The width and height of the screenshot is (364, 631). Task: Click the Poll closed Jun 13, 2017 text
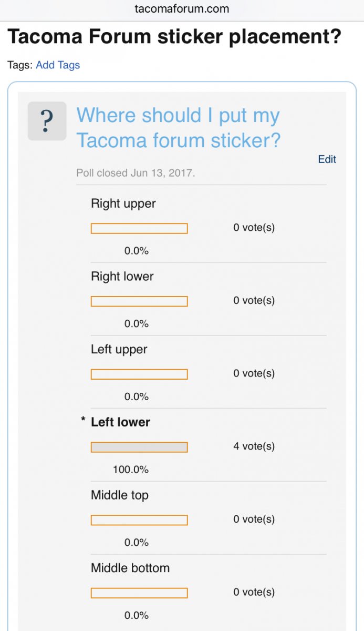point(136,173)
